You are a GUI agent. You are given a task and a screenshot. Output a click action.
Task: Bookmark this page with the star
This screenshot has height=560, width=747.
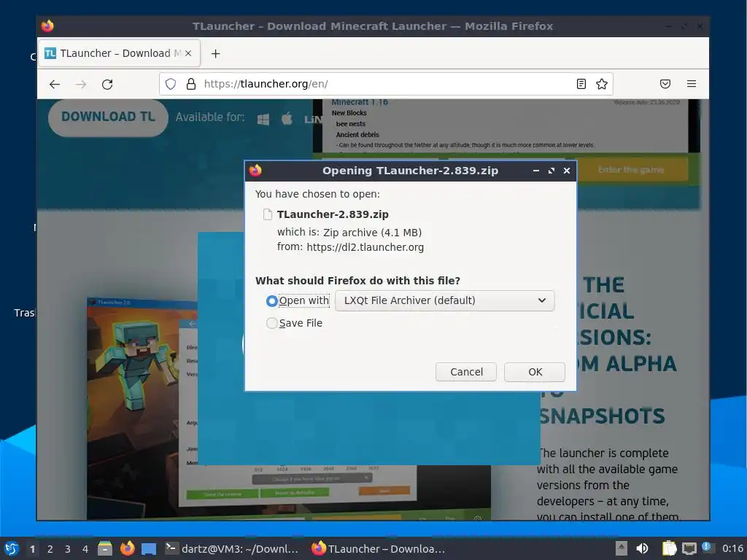click(602, 85)
